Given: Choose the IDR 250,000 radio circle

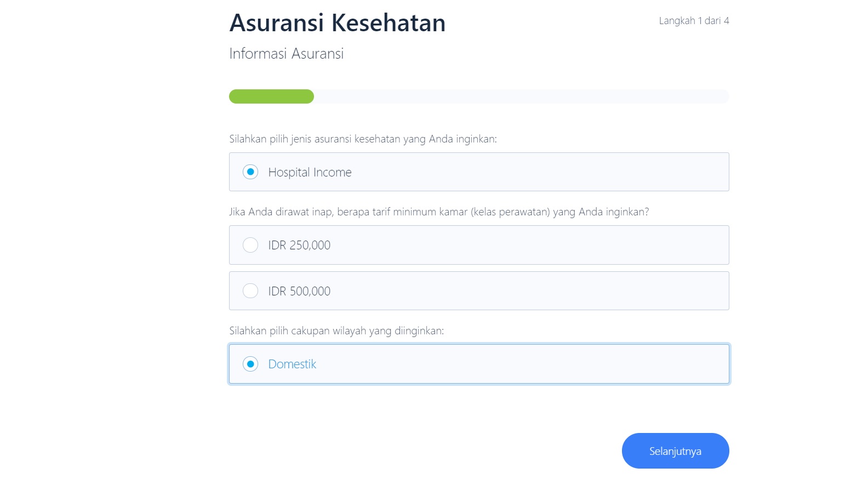Looking at the screenshot, I should (250, 245).
